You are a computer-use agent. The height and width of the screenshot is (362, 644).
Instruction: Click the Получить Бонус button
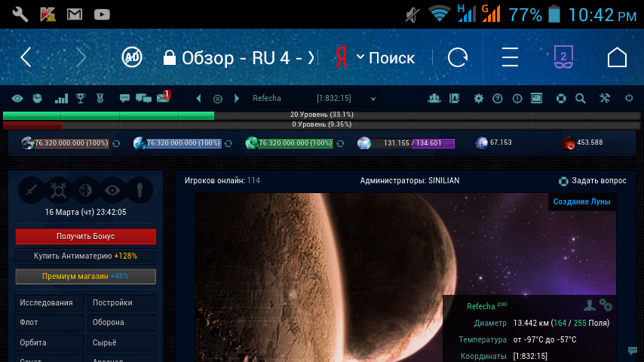click(85, 237)
